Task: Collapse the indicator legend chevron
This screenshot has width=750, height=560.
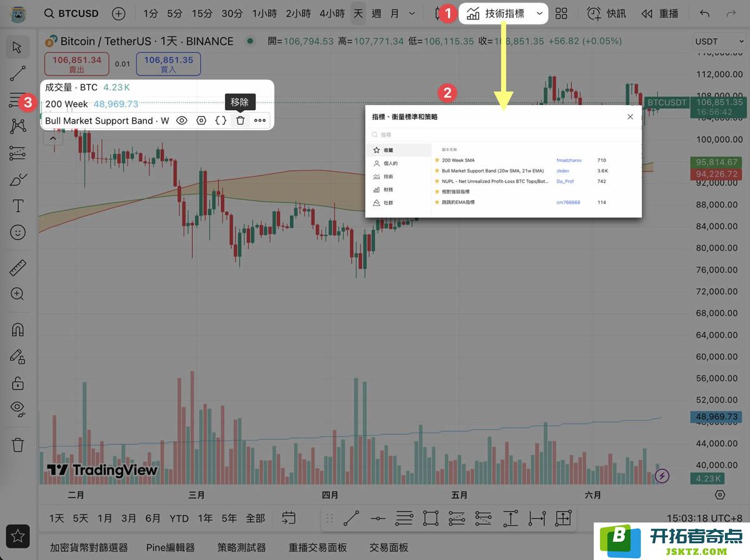Action: pyautogui.click(x=53, y=138)
